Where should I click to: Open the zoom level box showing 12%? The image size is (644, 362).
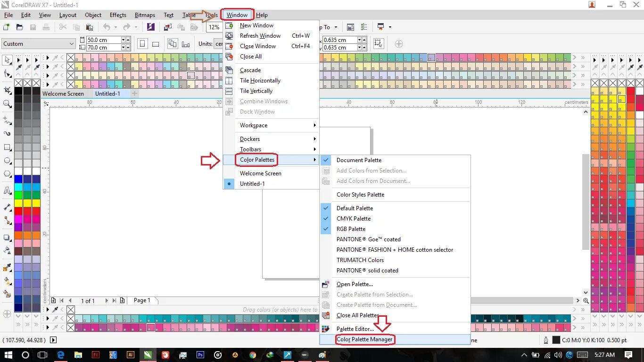215,27
